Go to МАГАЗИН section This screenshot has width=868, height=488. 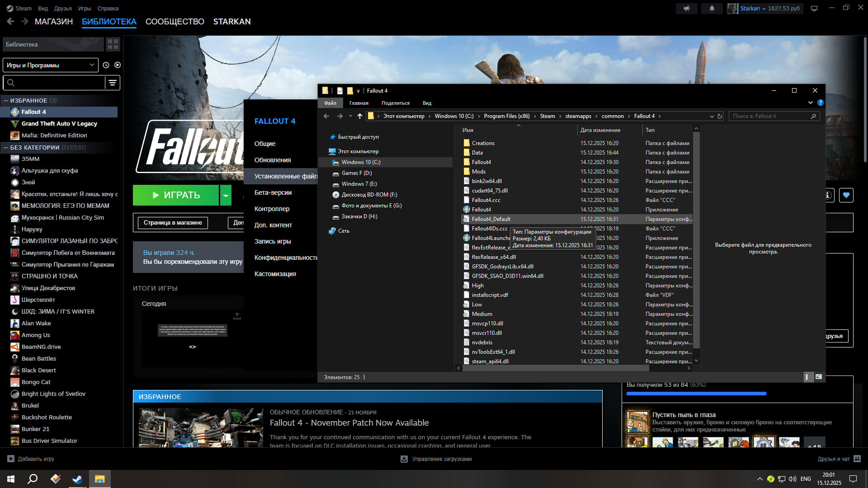pos(54,21)
